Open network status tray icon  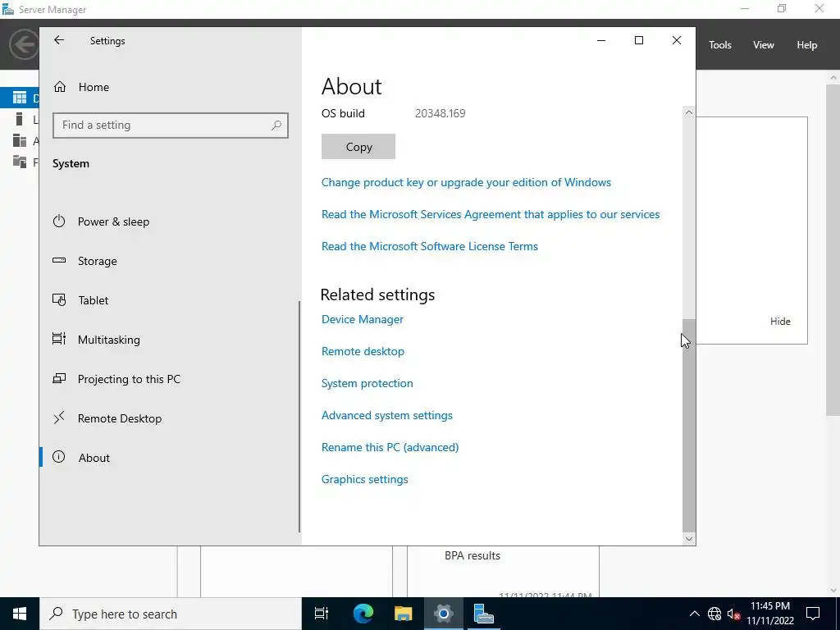point(714,614)
